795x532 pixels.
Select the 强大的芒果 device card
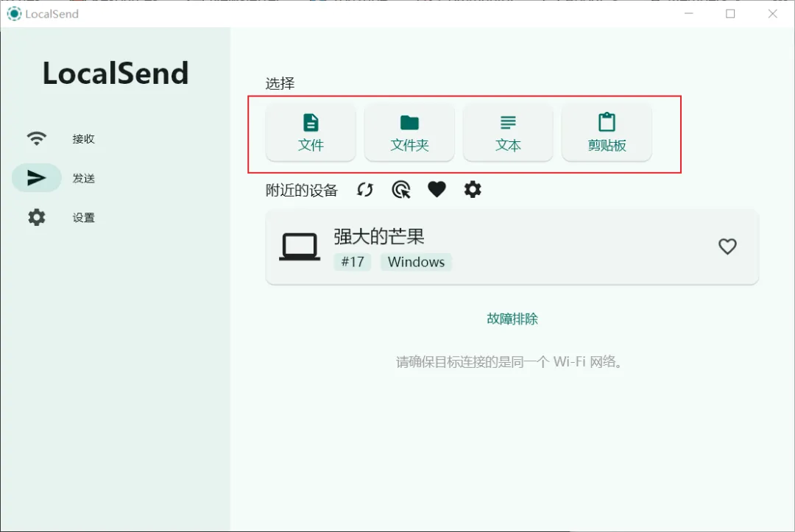[x=512, y=247]
